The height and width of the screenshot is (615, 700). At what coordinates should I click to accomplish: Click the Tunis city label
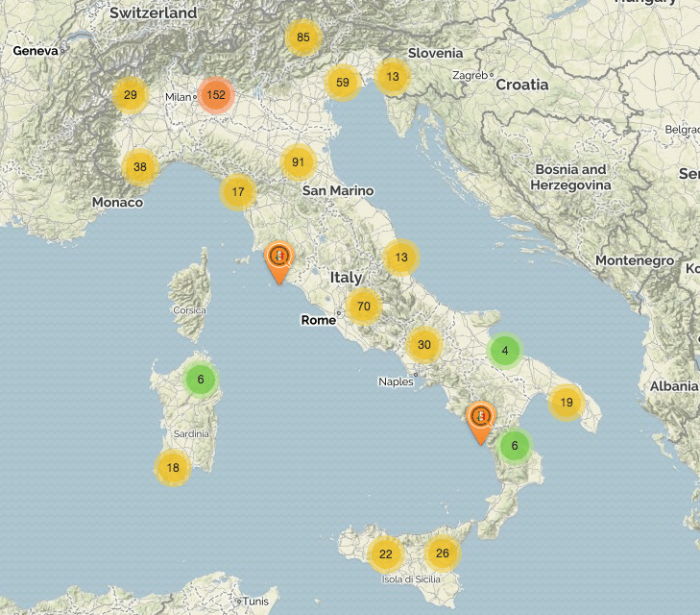pos(255,602)
